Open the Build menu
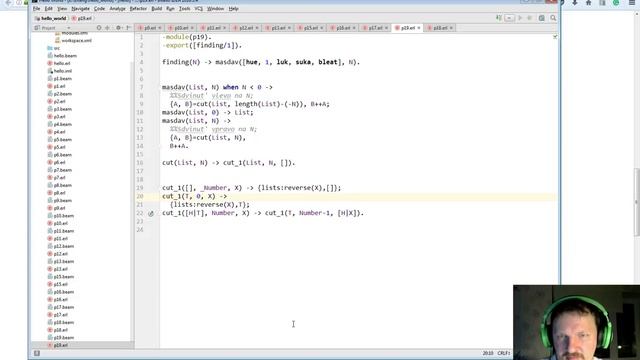 pos(157,9)
